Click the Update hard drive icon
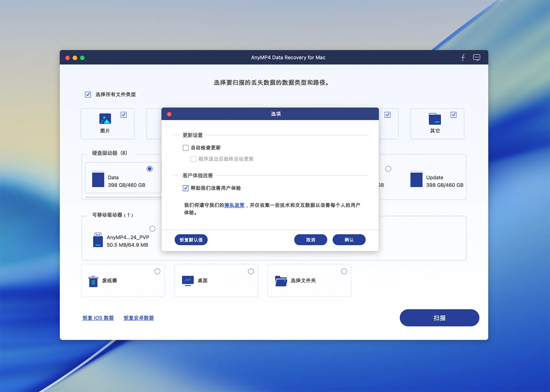The image size is (550, 392). [416, 179]
